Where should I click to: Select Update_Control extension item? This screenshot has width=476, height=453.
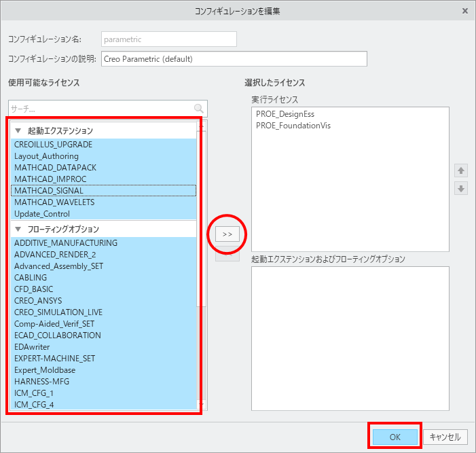click(42, 214)
